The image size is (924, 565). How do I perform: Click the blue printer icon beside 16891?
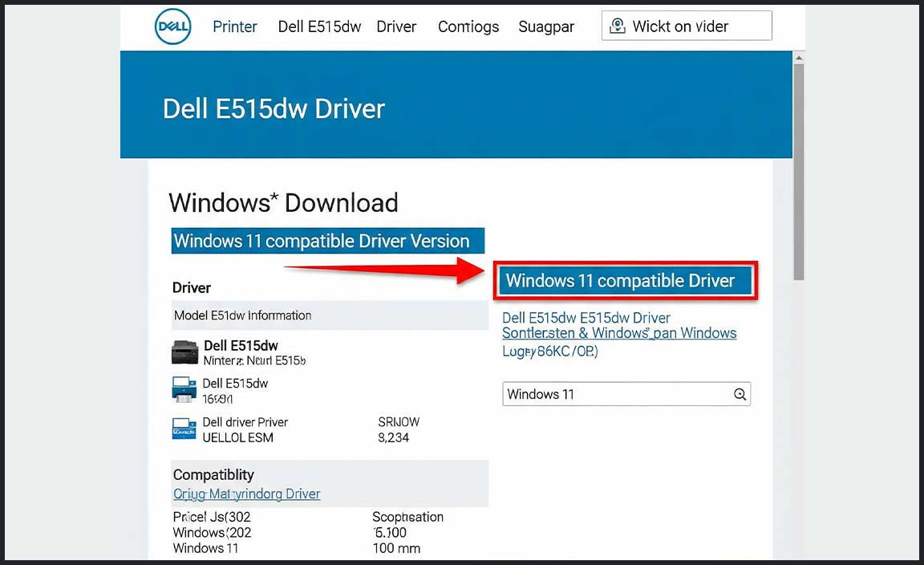[x=184, y=390]
